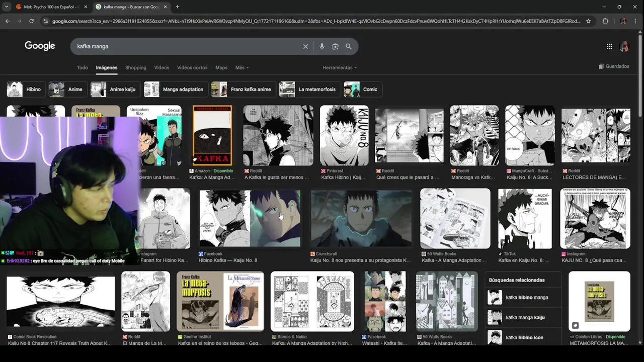The image size is (644, 362).
Task: Open Crunchyroll Kaiju No. 8 image
Action: point(361,219)
